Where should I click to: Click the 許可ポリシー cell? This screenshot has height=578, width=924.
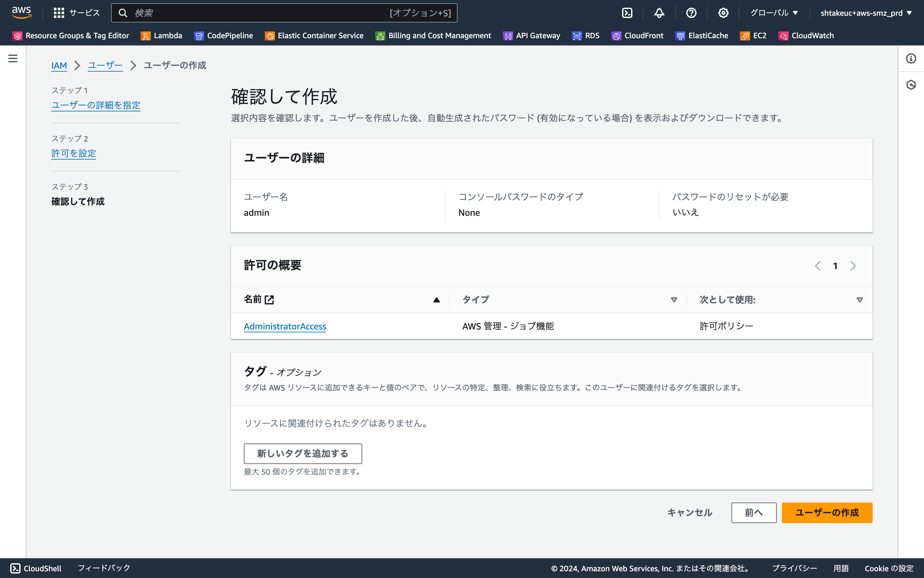726,326
